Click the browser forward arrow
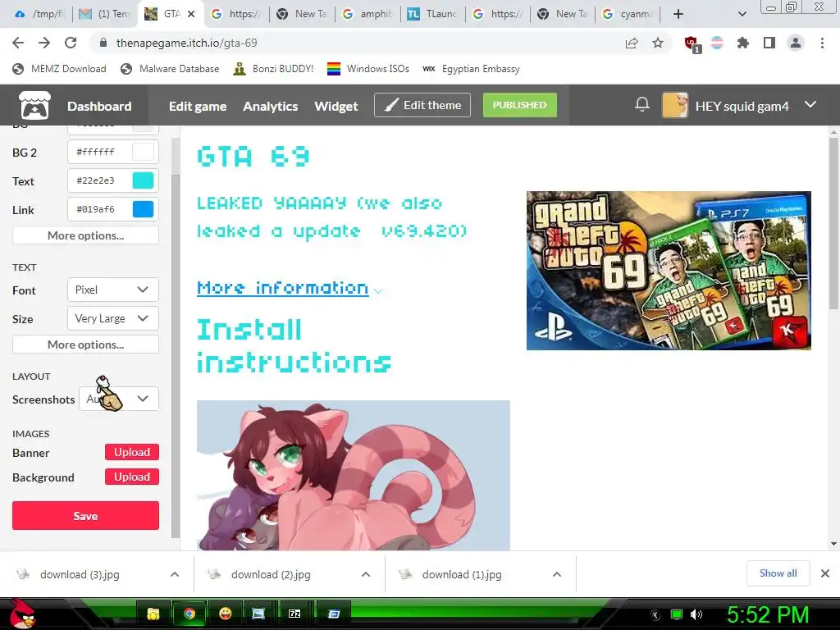The width and height of the screenshot is (840, 630). point(44,43)
